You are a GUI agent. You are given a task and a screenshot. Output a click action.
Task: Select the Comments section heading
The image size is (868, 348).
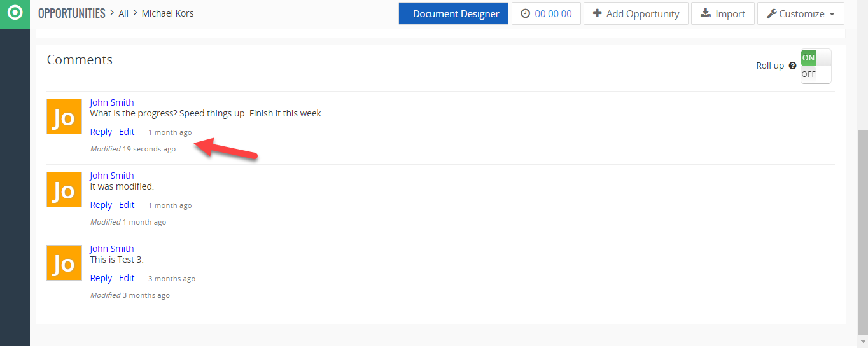[x=80, y=60]
